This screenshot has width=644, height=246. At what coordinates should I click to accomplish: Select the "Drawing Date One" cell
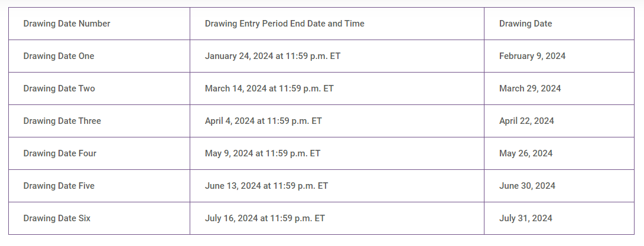point(58,56)
